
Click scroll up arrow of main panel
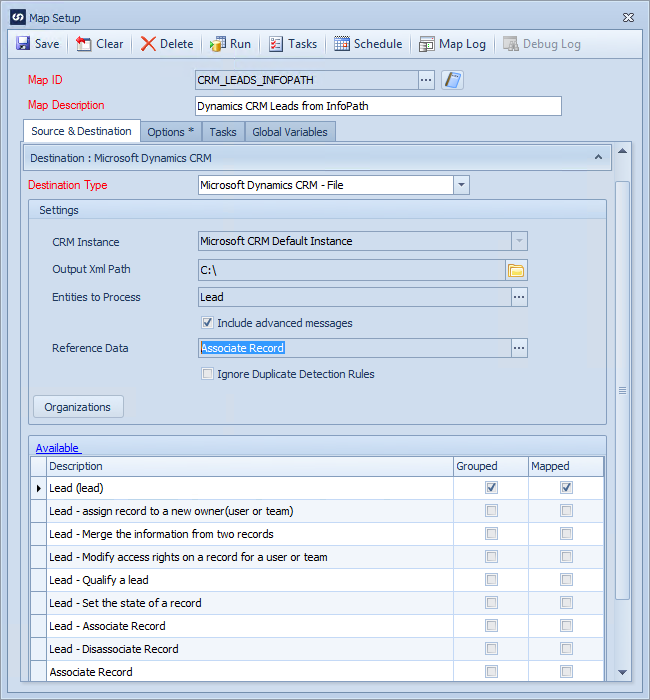click(x=622, y=151)
